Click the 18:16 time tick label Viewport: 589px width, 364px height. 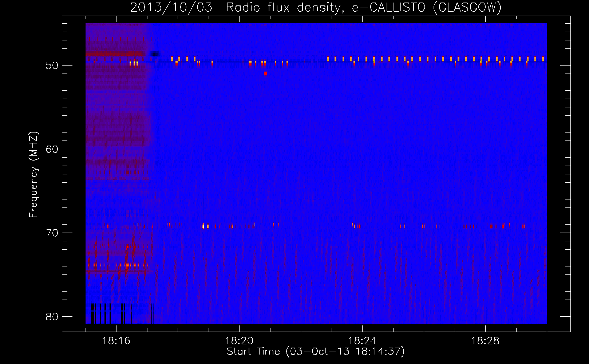(x=116, y=341)
